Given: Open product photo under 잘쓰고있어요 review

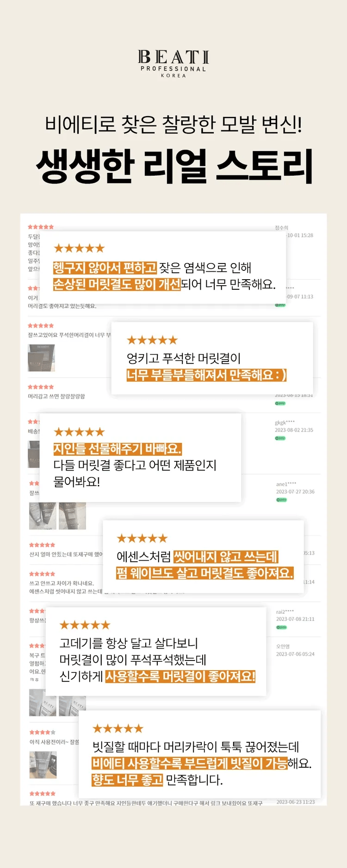Looking at the screenshot, I should [41, 358].
